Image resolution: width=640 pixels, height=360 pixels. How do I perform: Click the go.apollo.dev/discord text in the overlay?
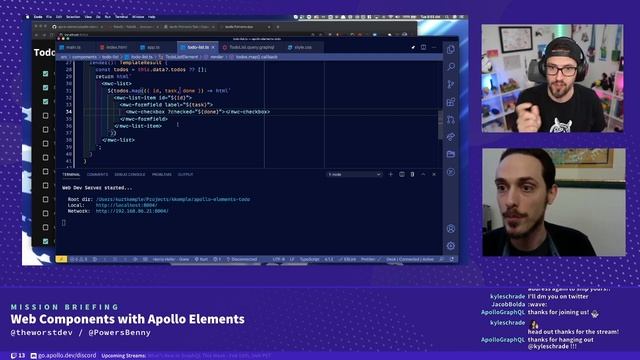67,356
